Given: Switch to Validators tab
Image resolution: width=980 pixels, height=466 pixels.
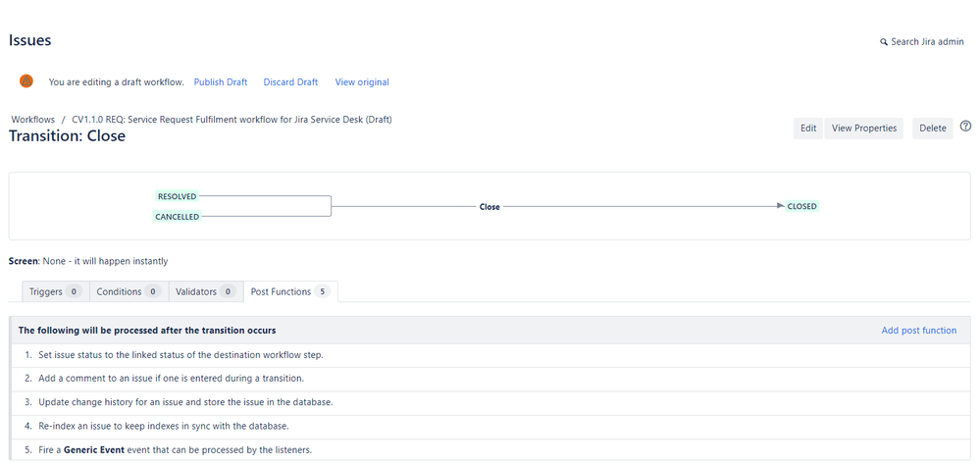Looking at the screenshot, I should tap(206, 291).
